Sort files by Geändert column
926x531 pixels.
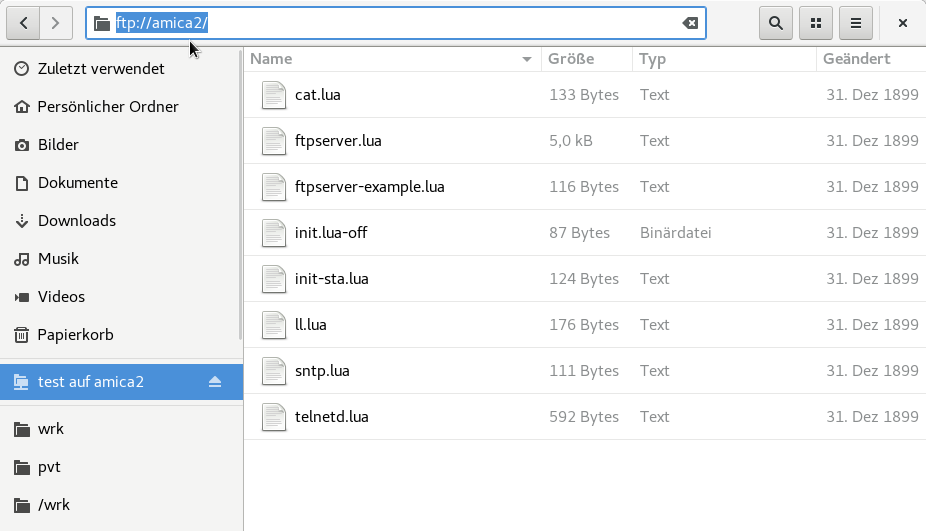856,60
